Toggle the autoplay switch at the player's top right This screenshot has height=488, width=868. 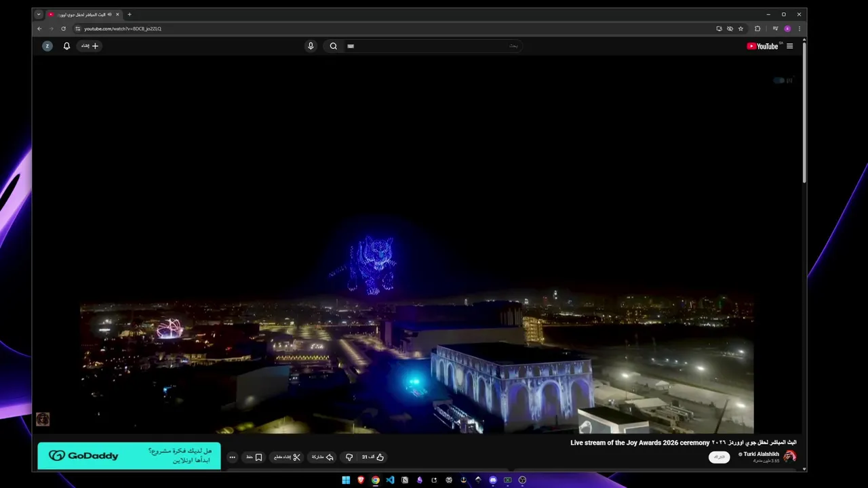(x=779, y=80)
